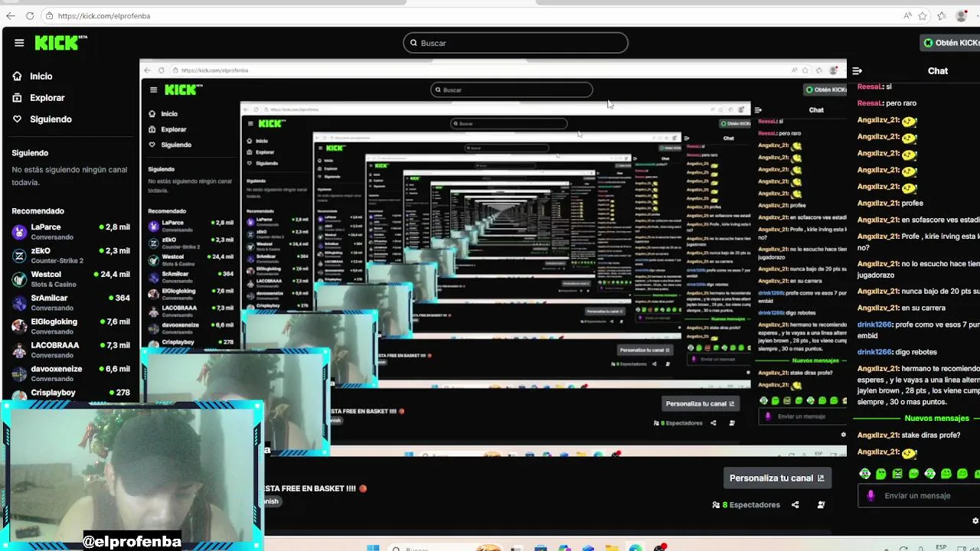Click the purple microphone icon in chat input
This screenshot has width=980, height=551.
coord(871,495)
